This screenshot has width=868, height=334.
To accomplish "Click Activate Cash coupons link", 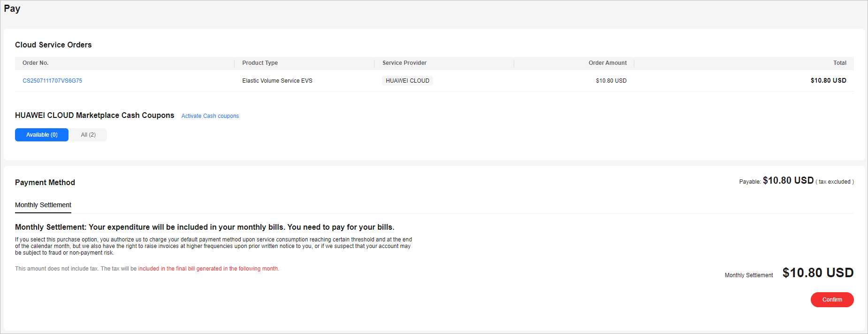I will (x=210, y=116).
